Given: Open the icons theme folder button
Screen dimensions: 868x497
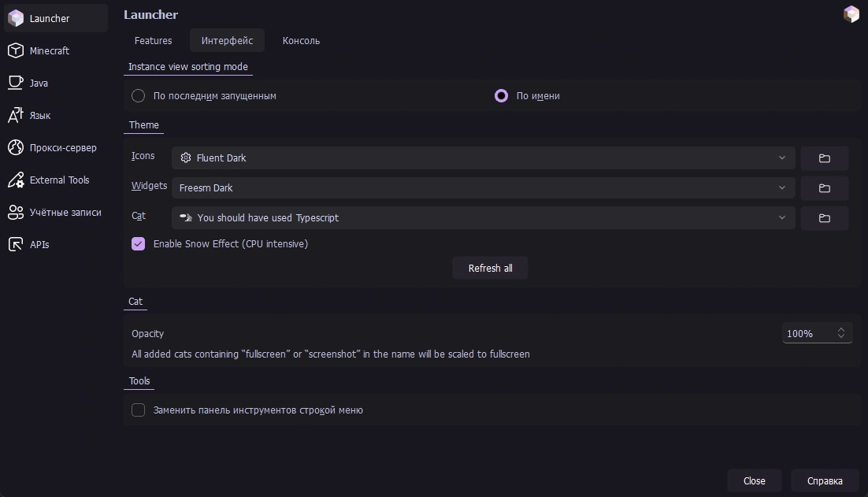Looking at the screenshot, I should pos(824,158).
